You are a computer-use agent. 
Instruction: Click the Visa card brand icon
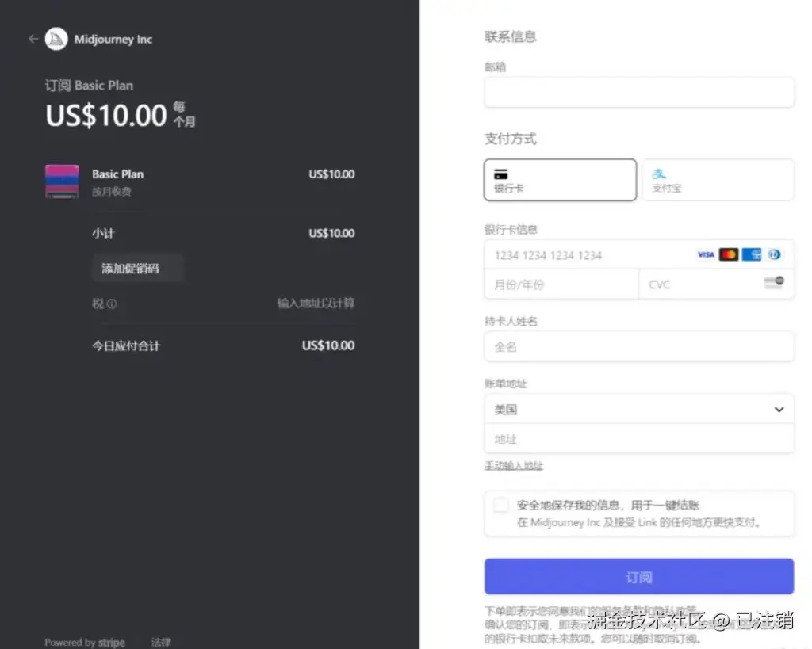tap(706, 254)
